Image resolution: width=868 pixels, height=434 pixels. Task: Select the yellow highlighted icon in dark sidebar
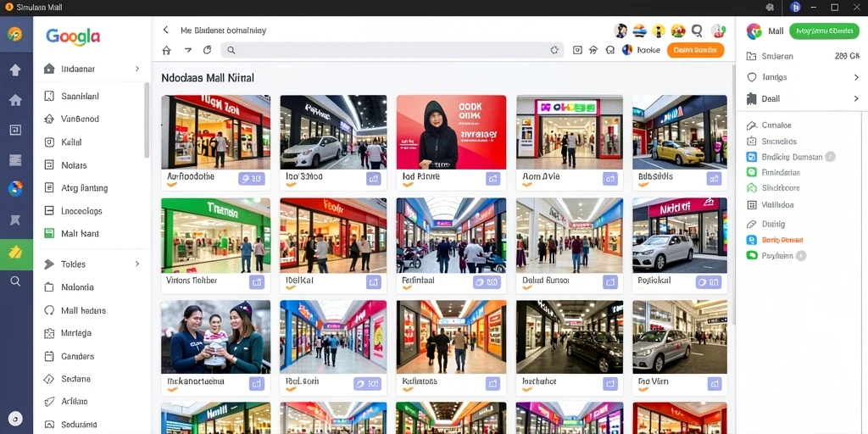(15, 253)
